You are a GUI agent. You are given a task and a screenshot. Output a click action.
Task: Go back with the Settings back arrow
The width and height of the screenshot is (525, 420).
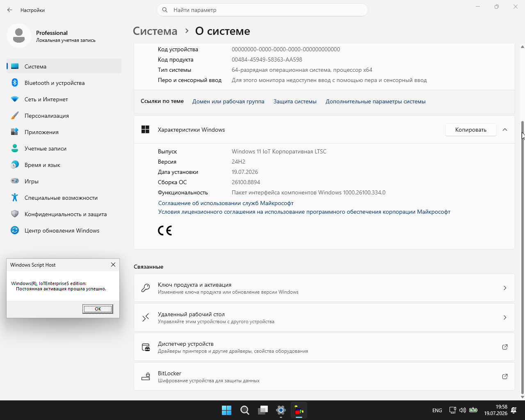click(10, 10)
